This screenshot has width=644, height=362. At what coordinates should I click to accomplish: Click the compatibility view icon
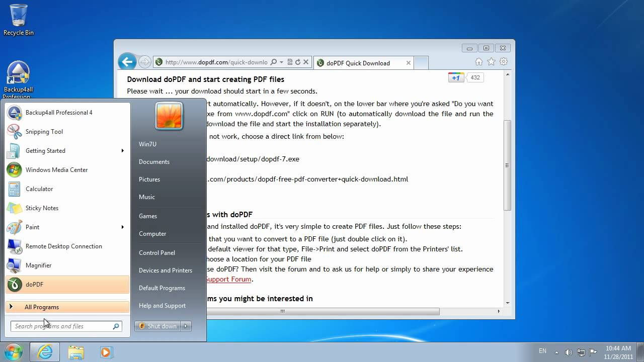pos(290,62)
